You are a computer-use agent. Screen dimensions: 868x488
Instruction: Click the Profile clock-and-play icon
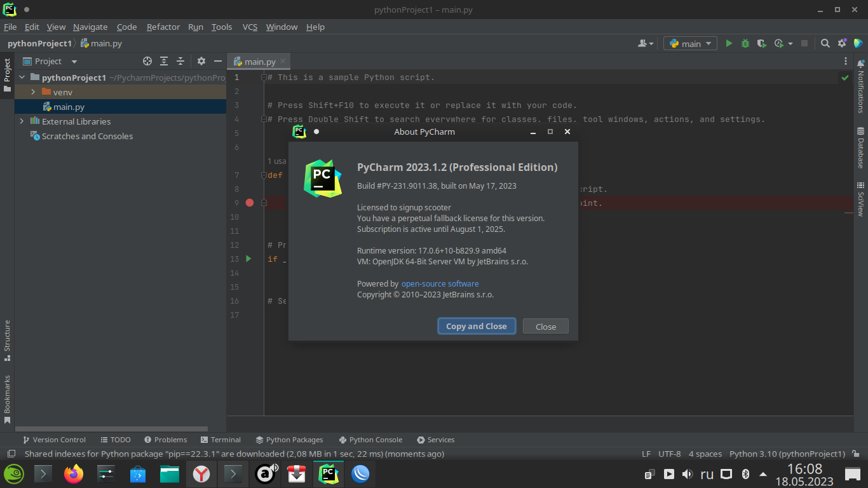pos(779,43)
